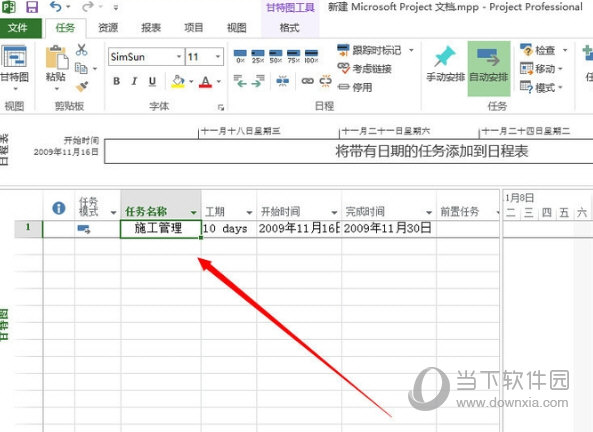The image size is (593, 432).
Task: Click the Link tasks chain icon
Action: [x=307, y=81]
